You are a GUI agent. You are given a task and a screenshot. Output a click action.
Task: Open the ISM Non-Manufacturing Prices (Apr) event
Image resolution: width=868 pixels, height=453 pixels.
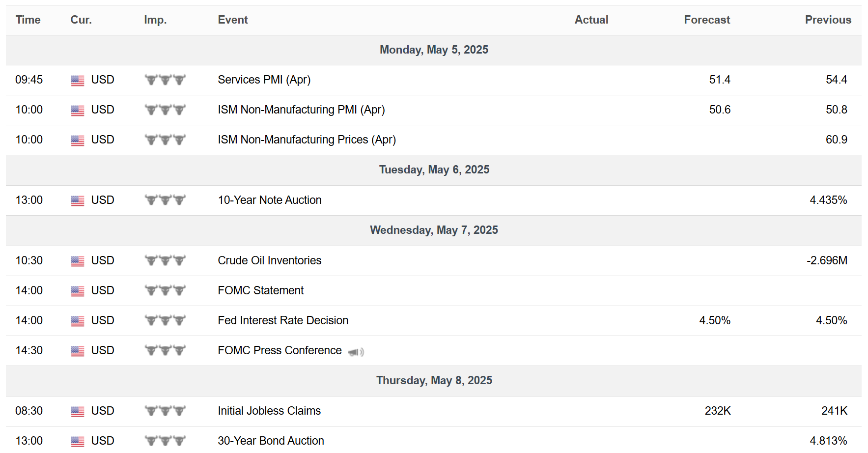coord(307,140)
